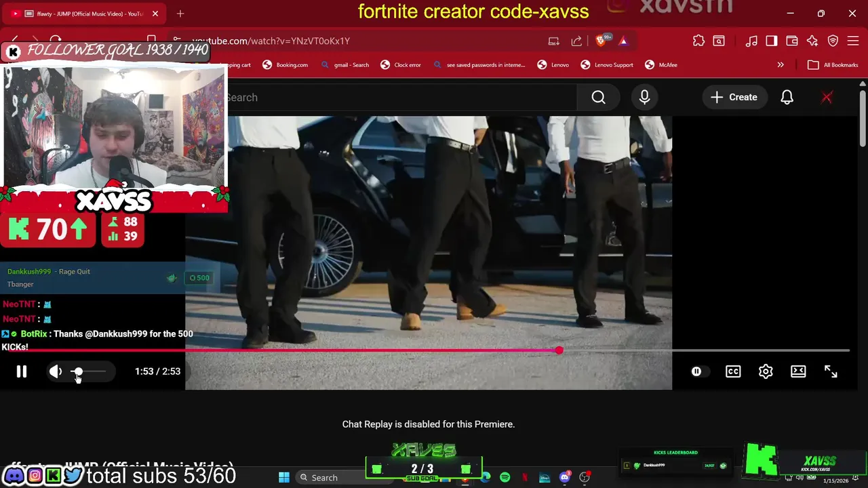Viewport: 868px width, 488px height.
Task: Open Brave VPN shield icon
Action: coord(833,41)
